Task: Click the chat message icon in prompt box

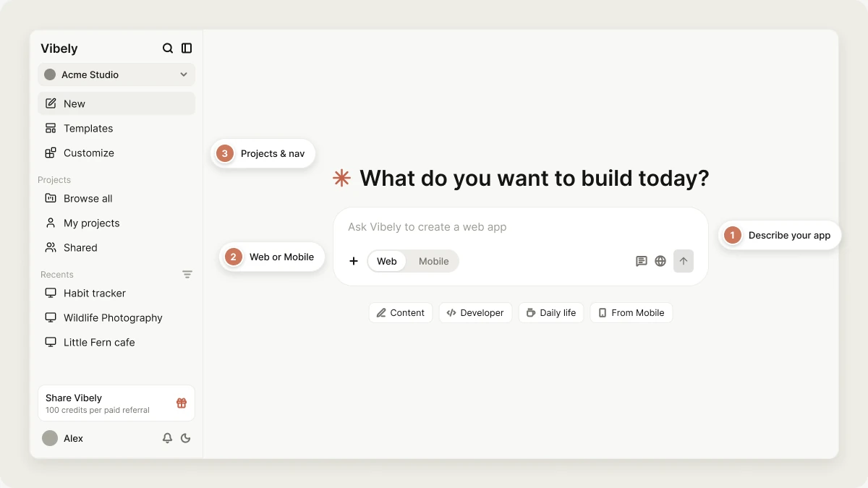Action: (x=642, y=261)
